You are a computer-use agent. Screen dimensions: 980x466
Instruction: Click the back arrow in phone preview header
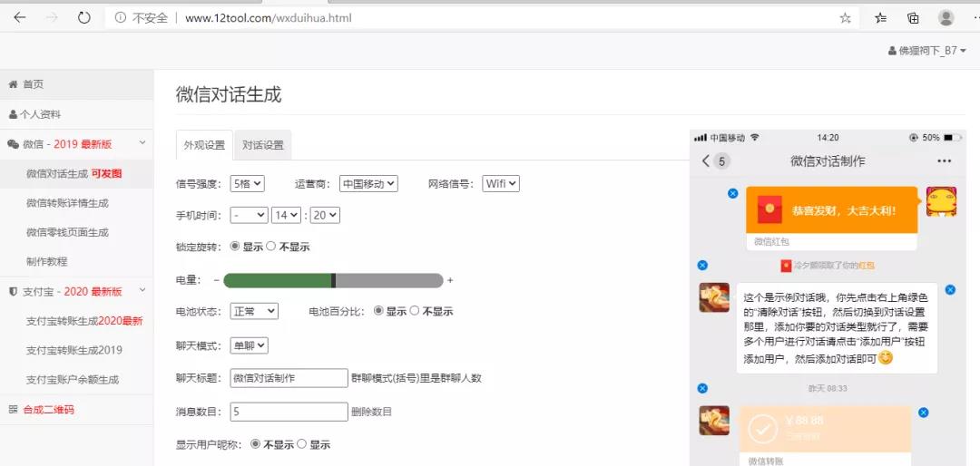click(706, 161)
